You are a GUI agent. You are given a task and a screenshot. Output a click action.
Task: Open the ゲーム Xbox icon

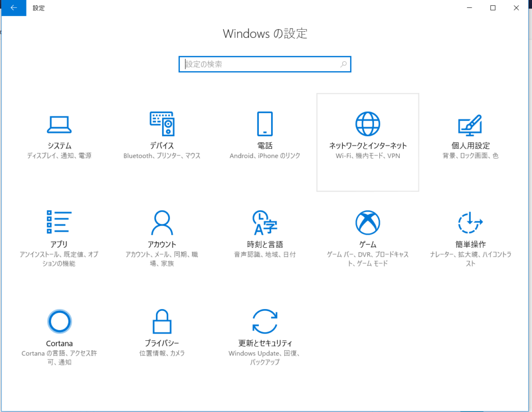tap(368, 223)
